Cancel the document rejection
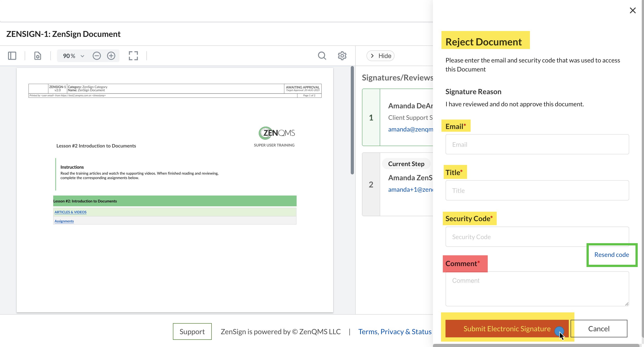Screen dimensions: 644x347 coord(599,329)
